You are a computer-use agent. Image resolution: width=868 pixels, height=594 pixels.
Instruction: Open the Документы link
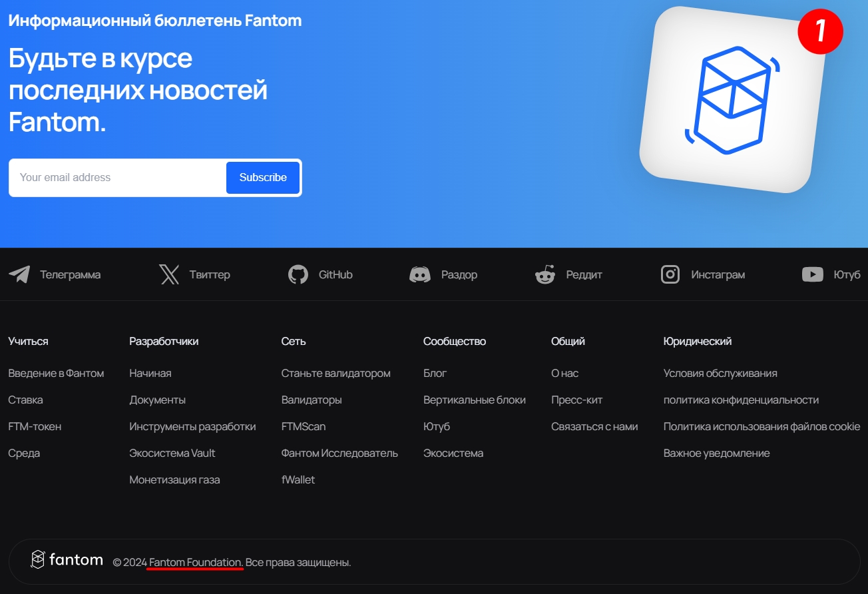(x=158, y=400)
